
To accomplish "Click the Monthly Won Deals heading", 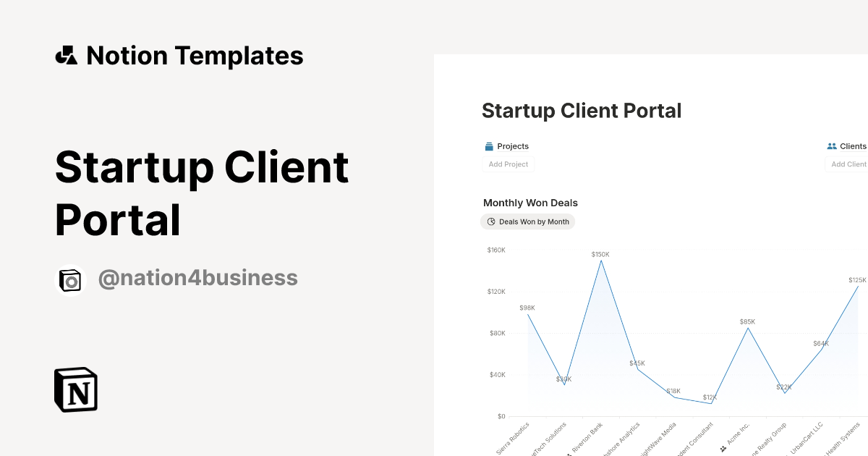I will point(530,203).
